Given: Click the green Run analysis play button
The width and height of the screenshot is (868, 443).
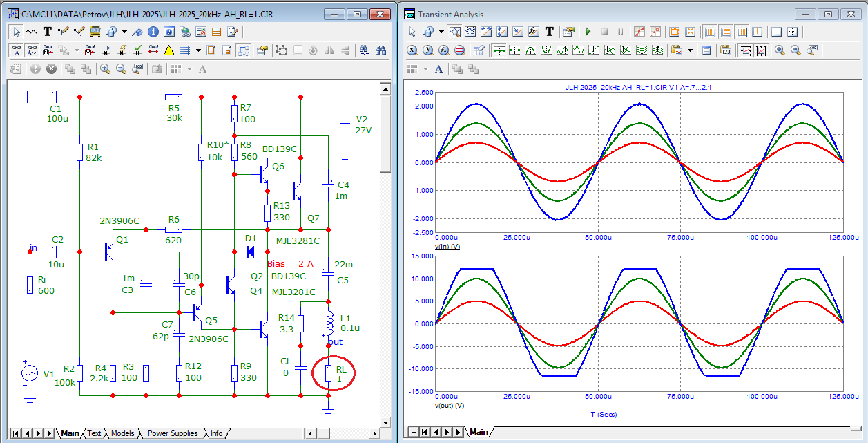Looking at the screenshot, I should click(588, 32).
